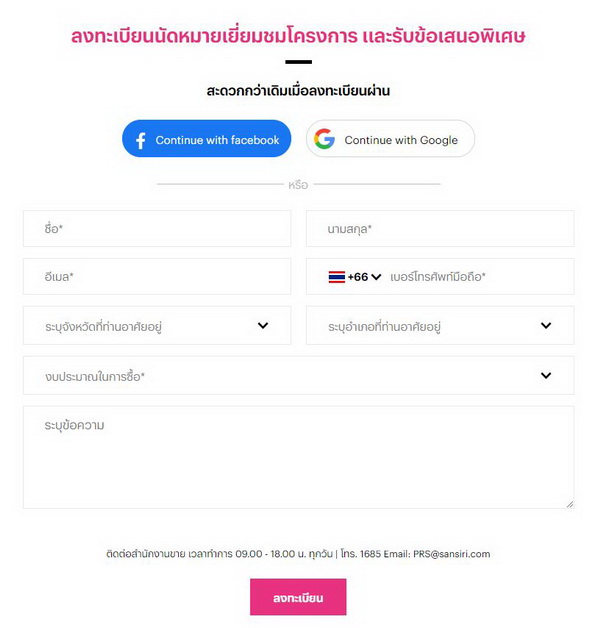Expand the district (อำเภอ) dropdown
Viewport: 600px width, 628px height.
pos(440,326)
